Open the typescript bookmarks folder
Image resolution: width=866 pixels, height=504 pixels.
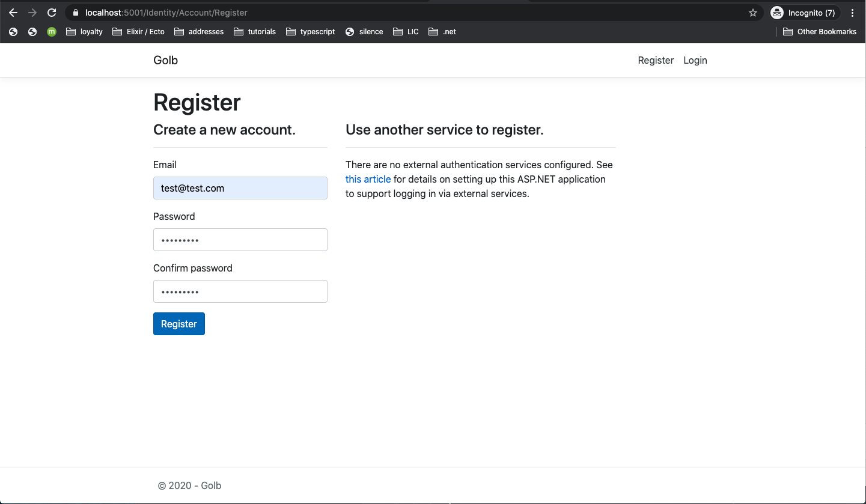pos(311,32)
